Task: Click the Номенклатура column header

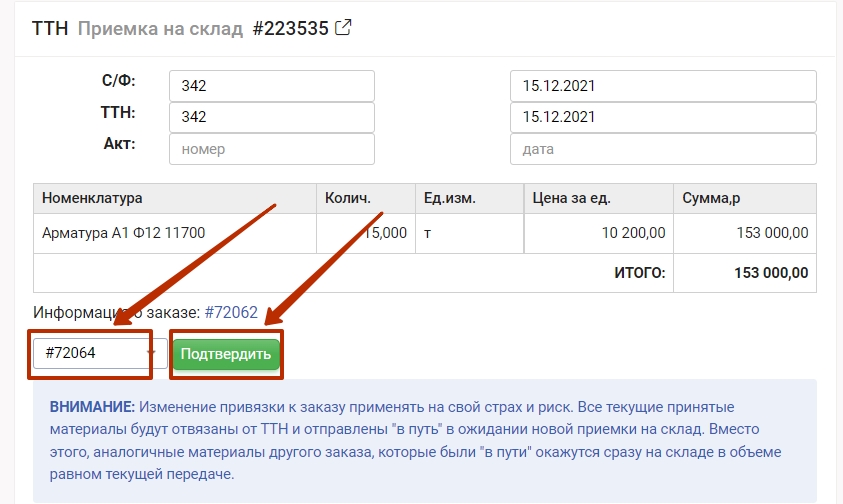Action: (92, 198)
